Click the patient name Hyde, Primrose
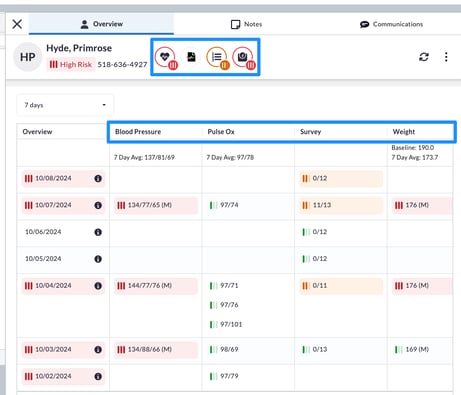Image resolution: width=461 pixels, height=395 pixels. click(x=79, y=48)
